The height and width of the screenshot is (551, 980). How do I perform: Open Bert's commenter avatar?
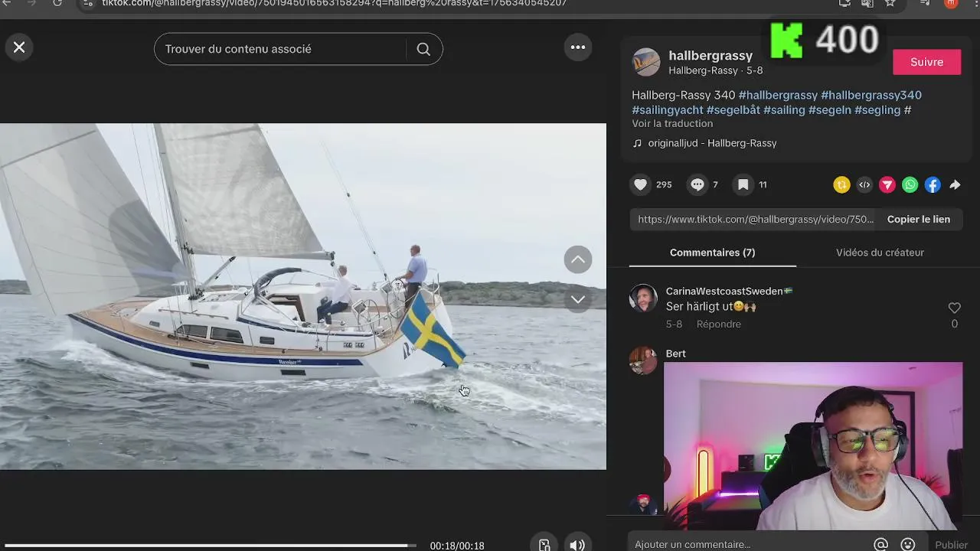click(x=643, y=360)
